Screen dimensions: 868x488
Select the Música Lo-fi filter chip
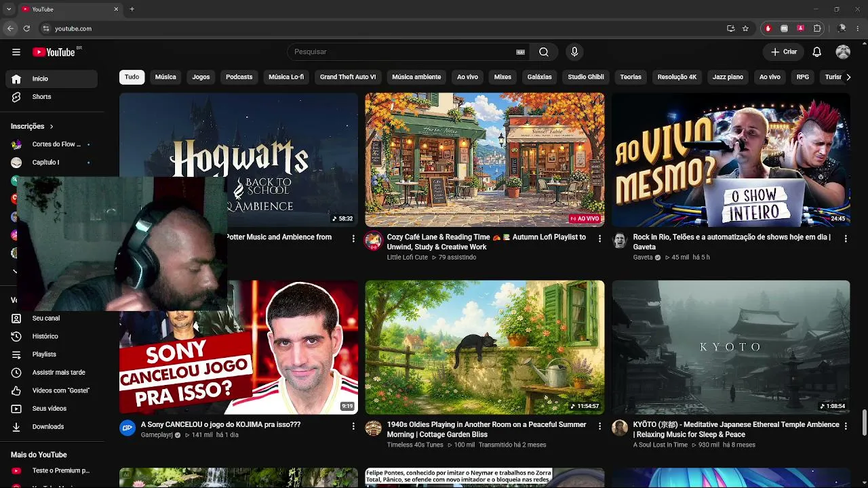tap(286, 77)
